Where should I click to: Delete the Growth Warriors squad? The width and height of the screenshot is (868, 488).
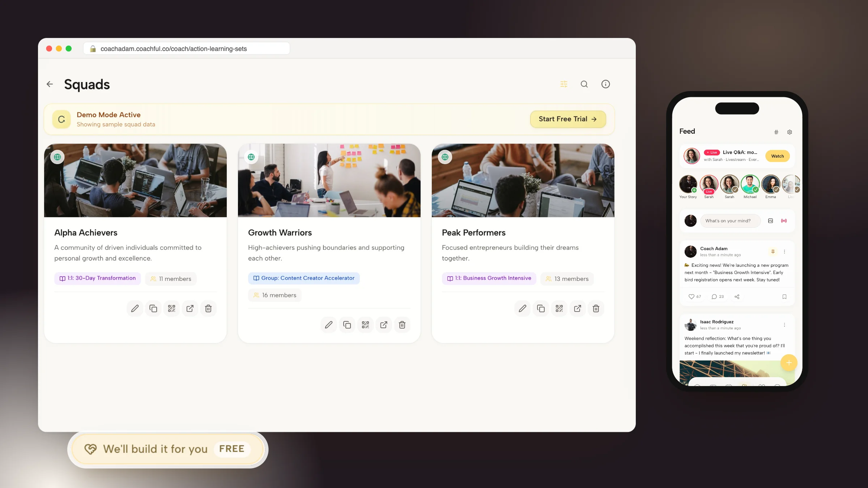pyautogui.click(x=402, y=325)
